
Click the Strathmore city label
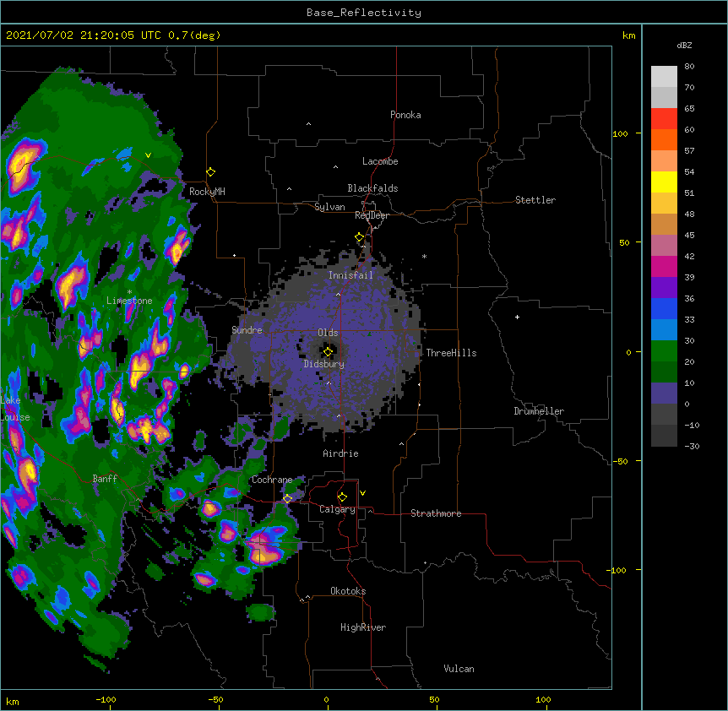tap(436, 513)
